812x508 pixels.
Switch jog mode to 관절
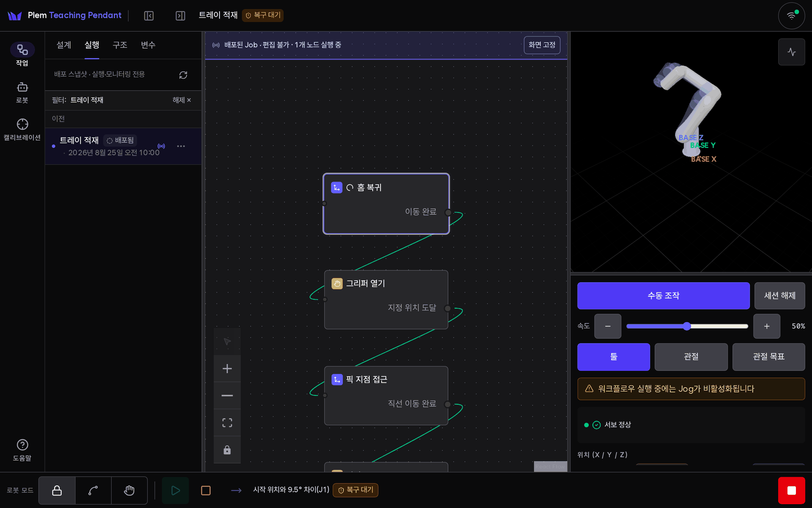(691, 357)
